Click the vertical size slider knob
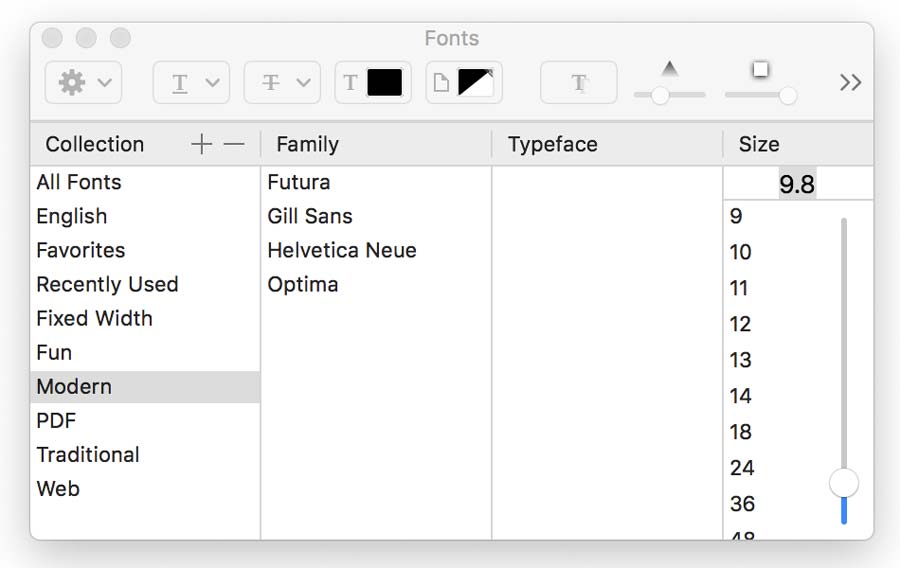 (844, 483)
